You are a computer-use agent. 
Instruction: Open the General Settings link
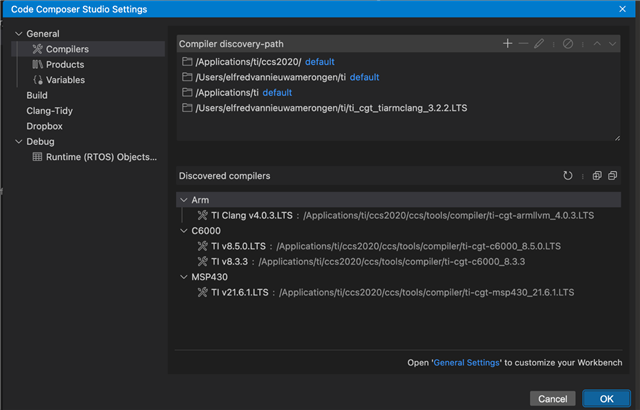466,362
